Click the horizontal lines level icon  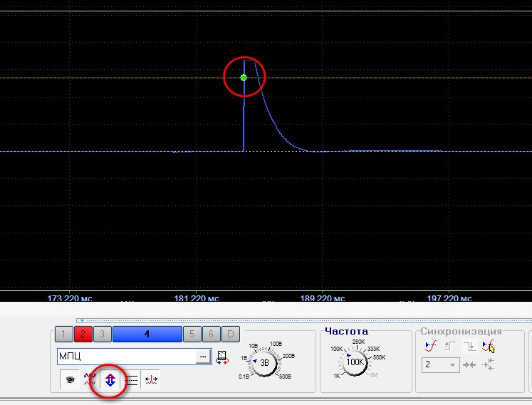point(131,380)
